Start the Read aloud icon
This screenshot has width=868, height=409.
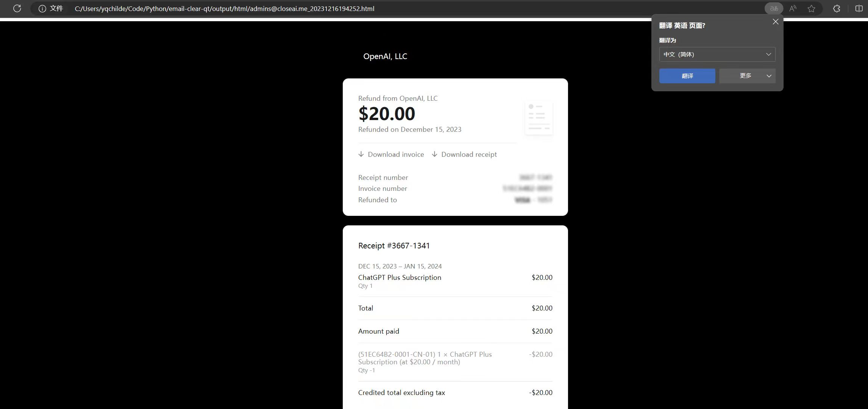[793, 8]
